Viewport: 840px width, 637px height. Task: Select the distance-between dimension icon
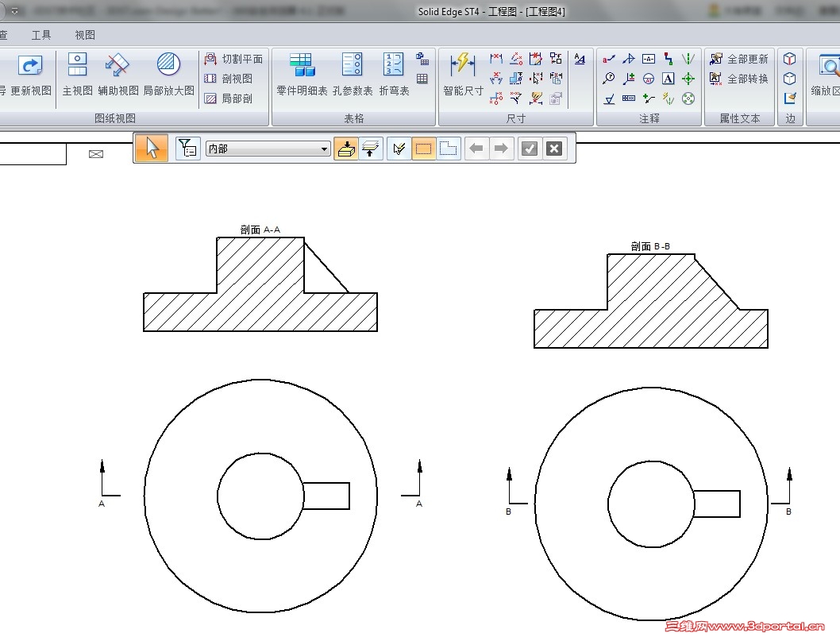coord(496,59)
